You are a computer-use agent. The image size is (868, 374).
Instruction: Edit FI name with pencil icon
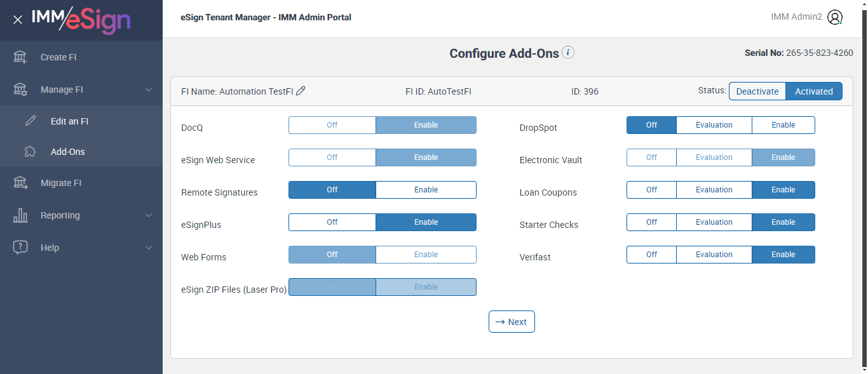(x=301, y=91)
